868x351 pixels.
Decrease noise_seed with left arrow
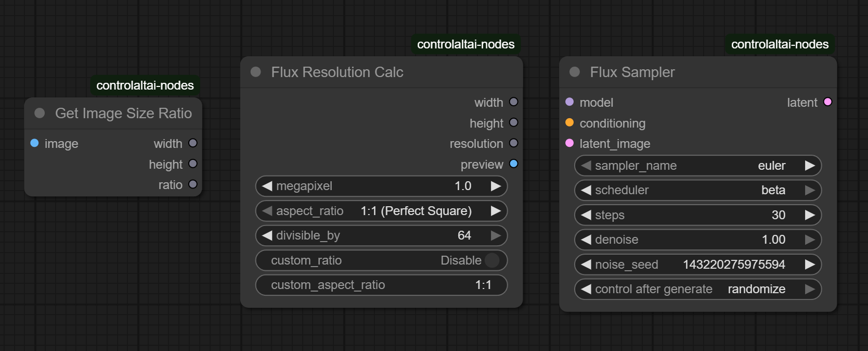(x=586, y=265)
